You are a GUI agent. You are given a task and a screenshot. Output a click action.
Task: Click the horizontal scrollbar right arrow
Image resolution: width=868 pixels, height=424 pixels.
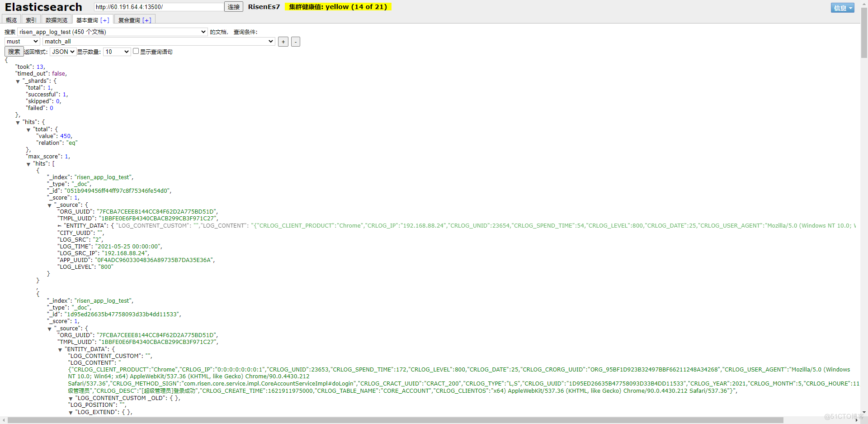coord(857,420)
